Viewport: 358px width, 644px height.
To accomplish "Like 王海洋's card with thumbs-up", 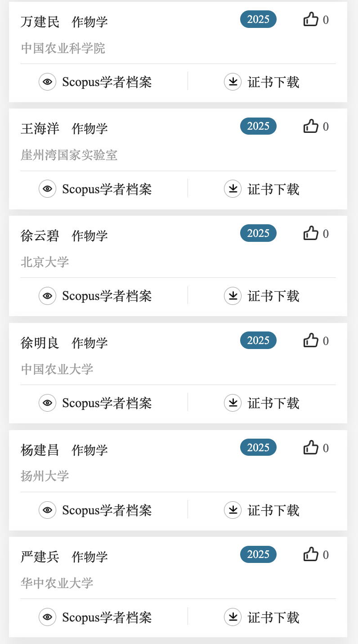I will (311, 127).
